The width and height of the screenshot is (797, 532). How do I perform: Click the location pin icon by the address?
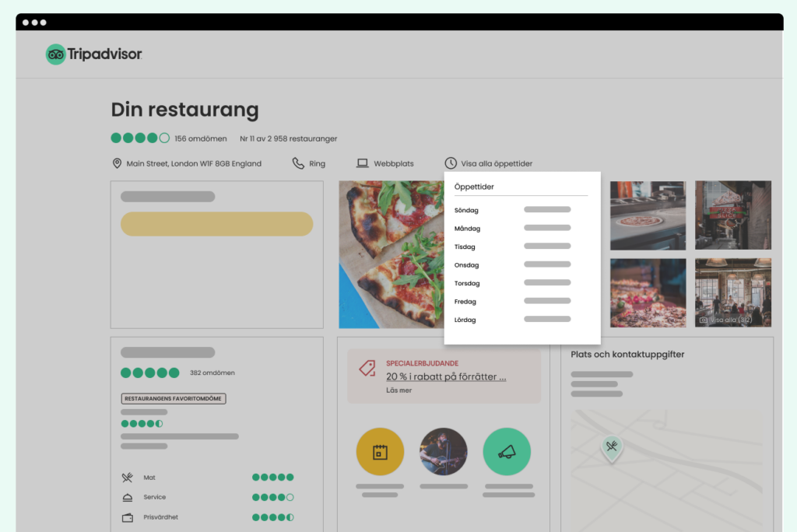pyautogui.click(x=117, y=163)
